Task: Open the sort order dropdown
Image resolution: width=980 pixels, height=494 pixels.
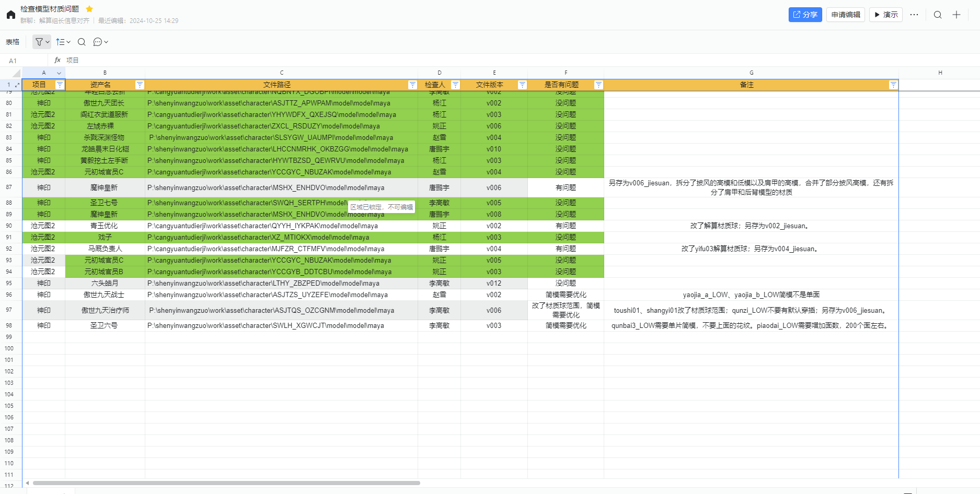Action: coord(63,42)
